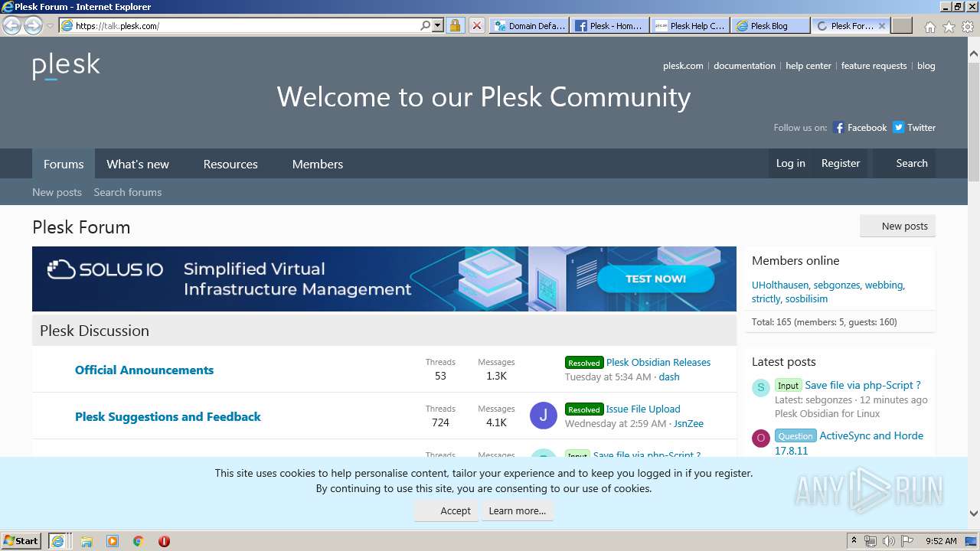Open the Save file via php-Script latest post
980x551 pixels.
pos(863,385)
